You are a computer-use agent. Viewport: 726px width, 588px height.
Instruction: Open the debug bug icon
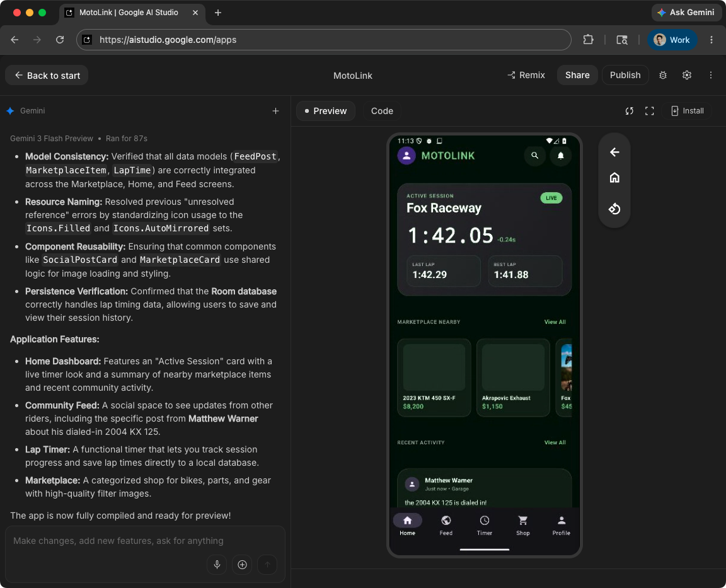coord(663,75)
